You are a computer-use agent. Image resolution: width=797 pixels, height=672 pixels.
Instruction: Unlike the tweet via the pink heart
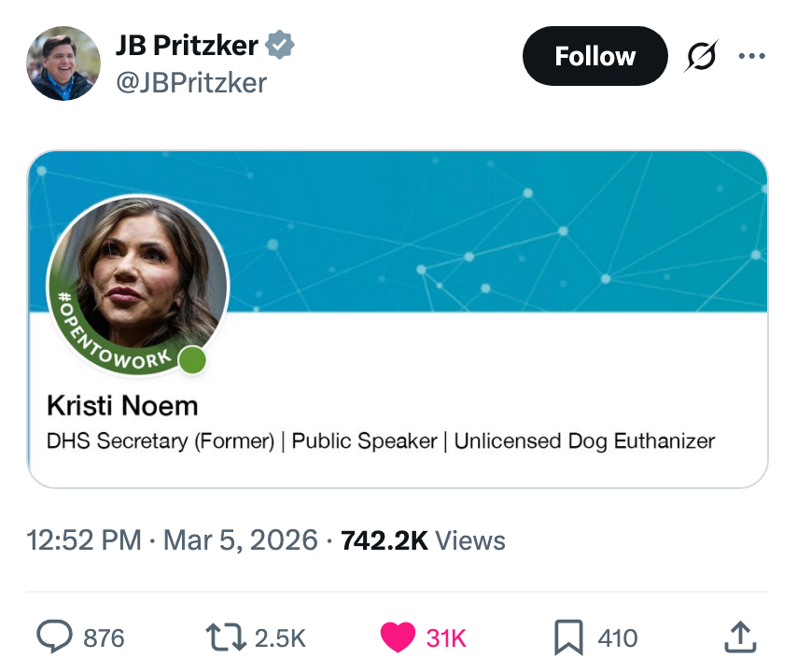tap(398, 637)
